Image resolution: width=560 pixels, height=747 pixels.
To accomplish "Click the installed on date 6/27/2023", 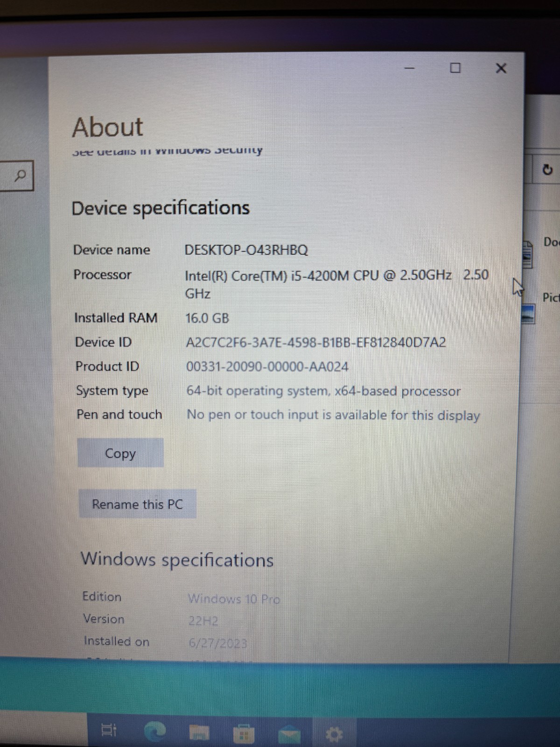I will pyautogui.click(x=217, y=643).
